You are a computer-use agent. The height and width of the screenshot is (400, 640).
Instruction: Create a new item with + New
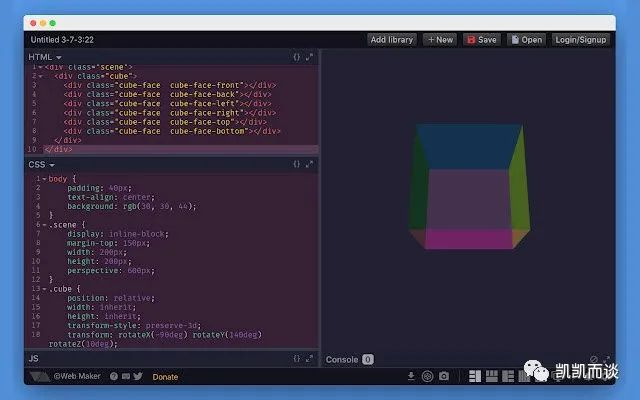(x=440, y=40)
